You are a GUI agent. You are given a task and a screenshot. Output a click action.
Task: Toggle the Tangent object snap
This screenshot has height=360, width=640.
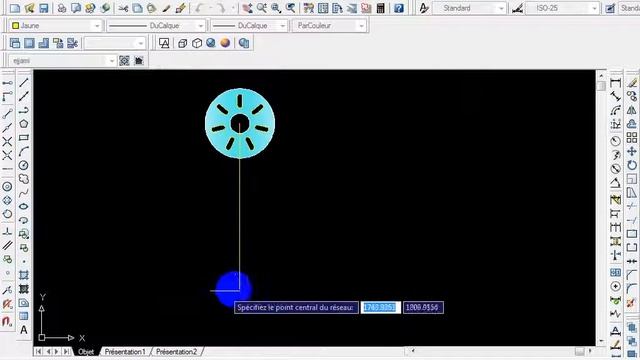click(x=7, y=214)
